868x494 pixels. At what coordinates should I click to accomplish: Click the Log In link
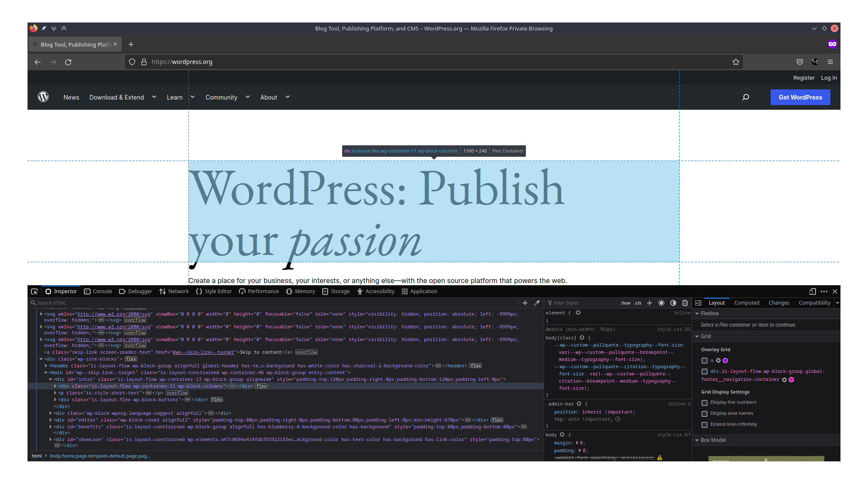(x=829, y=78)
